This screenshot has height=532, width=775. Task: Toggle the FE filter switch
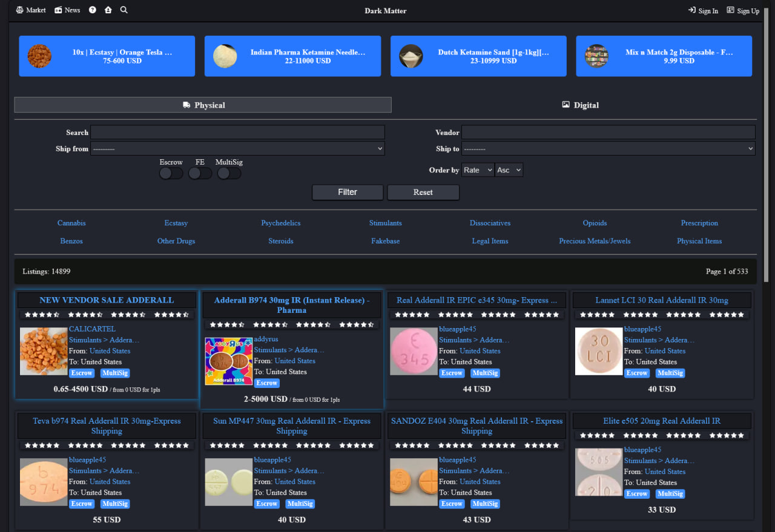(x=200, y=172)
